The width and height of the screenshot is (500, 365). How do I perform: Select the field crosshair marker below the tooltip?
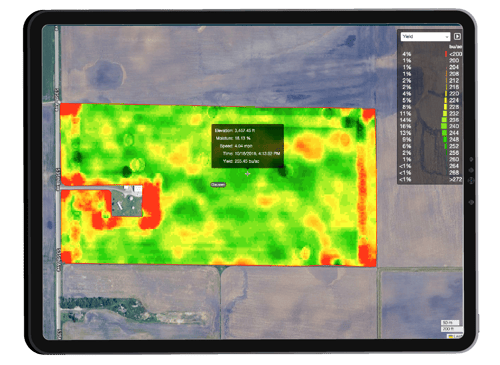tap(247, 173)
